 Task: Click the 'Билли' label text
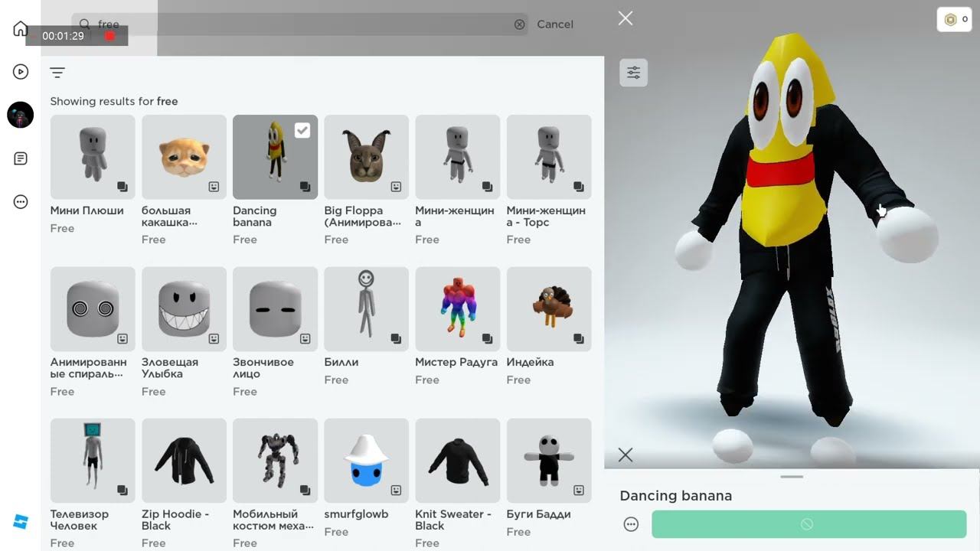(341, 362)
